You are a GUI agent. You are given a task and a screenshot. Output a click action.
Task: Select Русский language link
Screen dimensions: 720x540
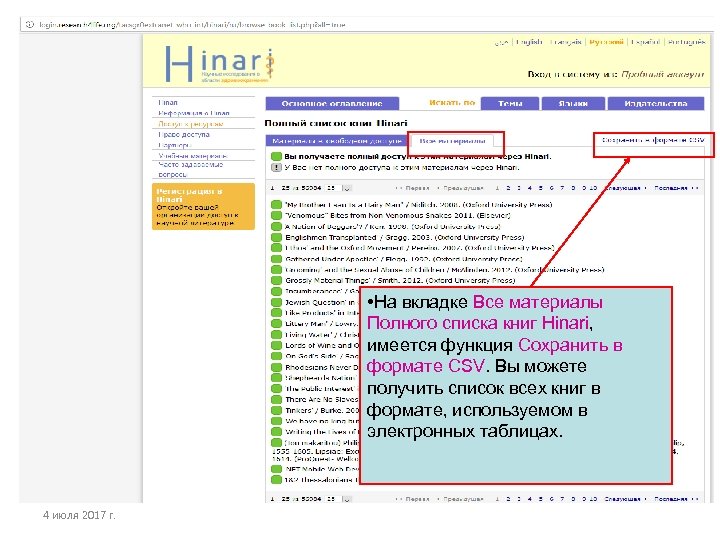click(x=606, y=42)
